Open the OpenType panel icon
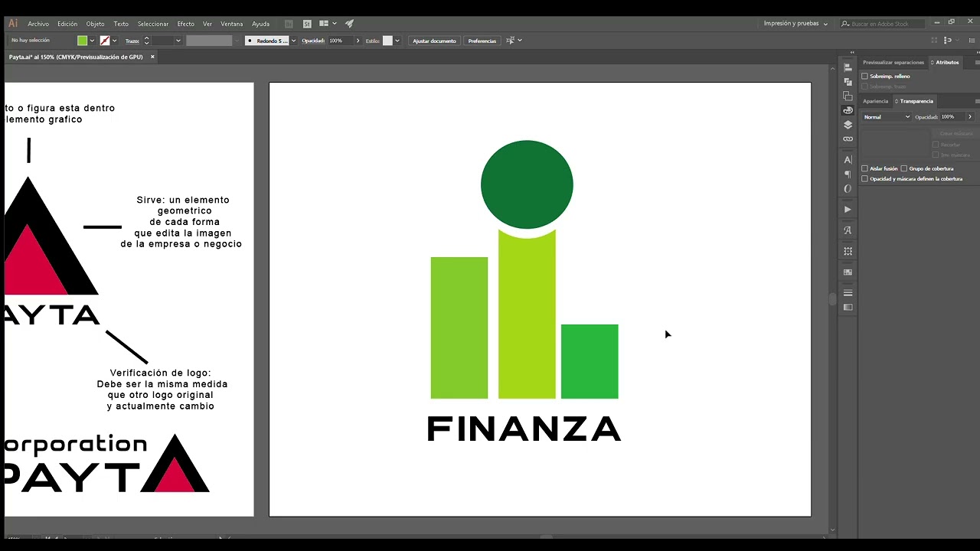 (x=848, y=188)
